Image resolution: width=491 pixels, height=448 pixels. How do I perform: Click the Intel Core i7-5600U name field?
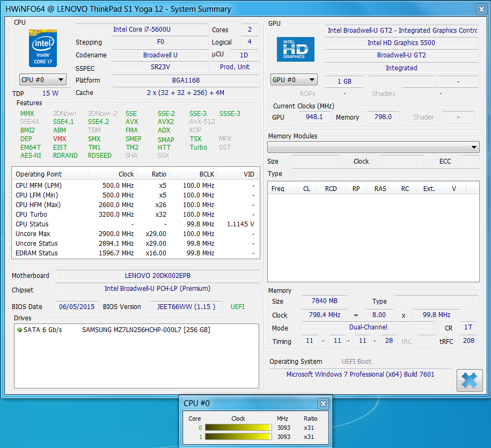click(142, 30)
